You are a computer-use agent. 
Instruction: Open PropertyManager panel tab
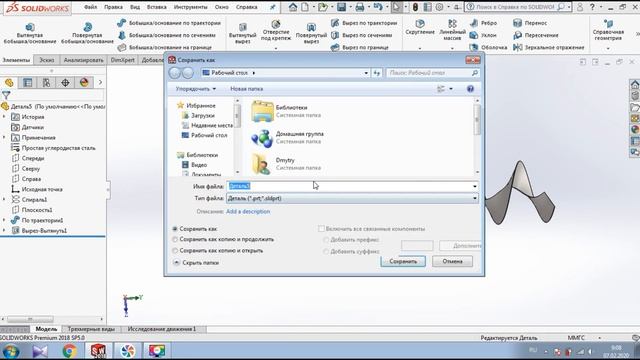[x=28, y=82]
